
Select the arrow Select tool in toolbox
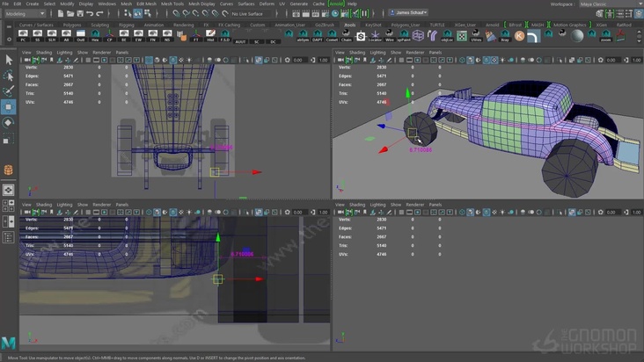pos(8,60)
